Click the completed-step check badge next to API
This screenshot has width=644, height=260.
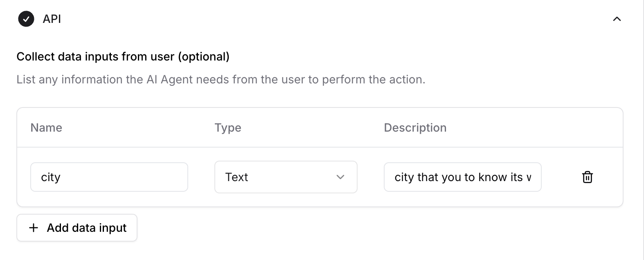point(26,19)
